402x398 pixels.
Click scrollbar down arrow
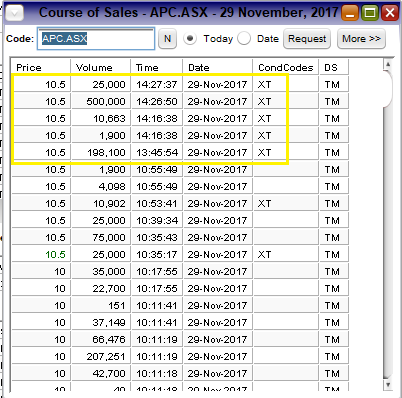coord(388,384)
